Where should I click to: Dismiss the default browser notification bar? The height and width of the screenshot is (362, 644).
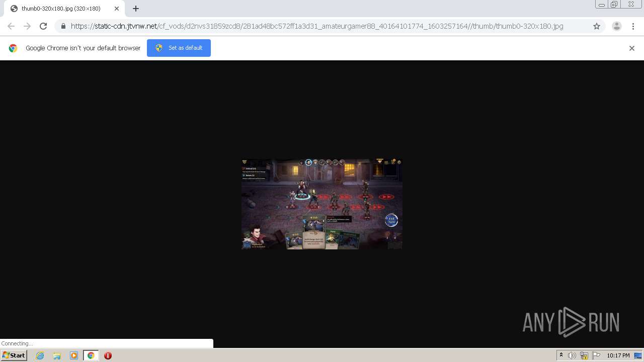632,48
